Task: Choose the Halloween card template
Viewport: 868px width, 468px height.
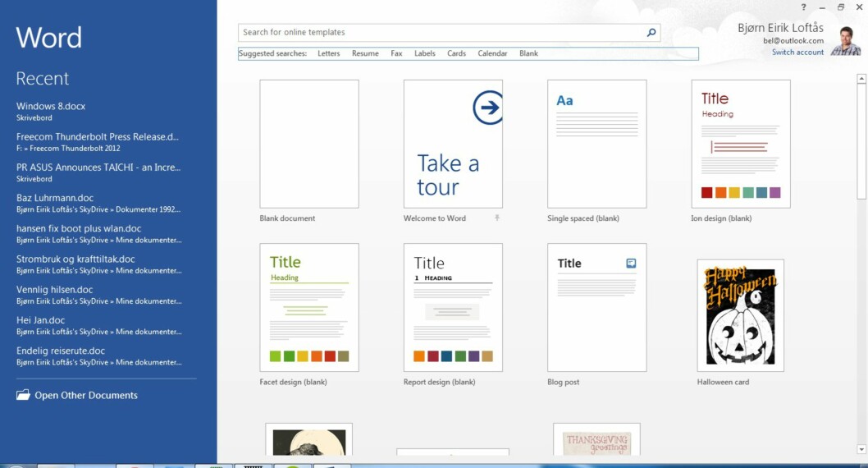Action: point(741,315)
